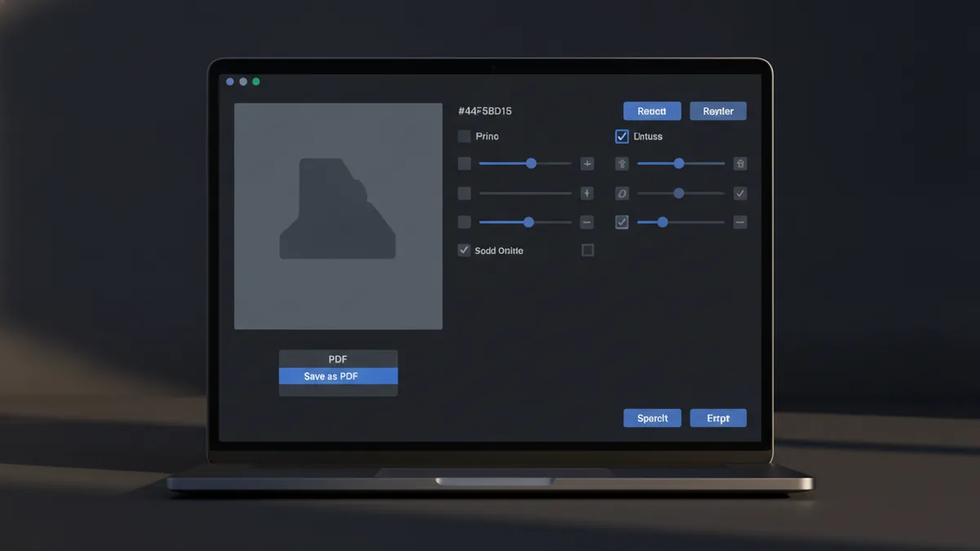Tick the checkbox starting the slider row above Sodd Onirle
Viewport: 980px width, 551px height.
[x=464, y=222]
